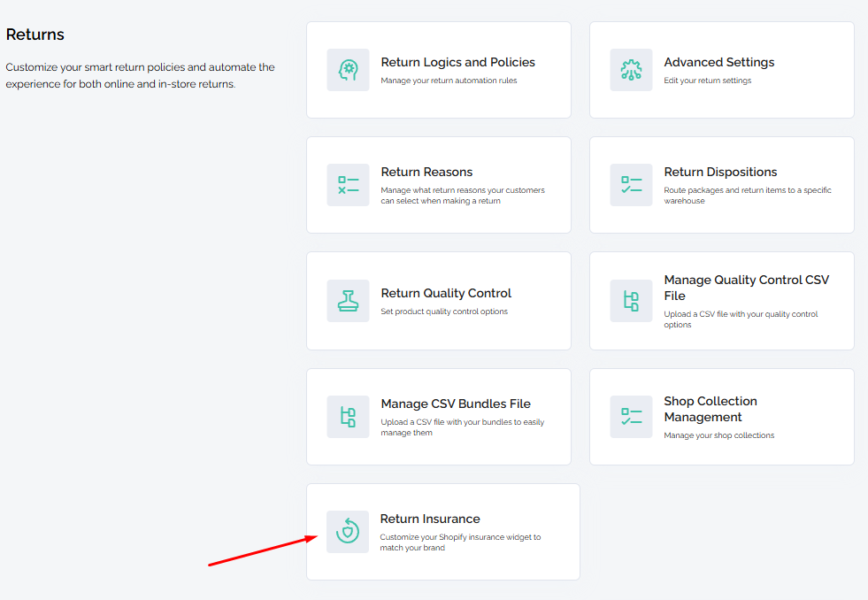Click 'Edit your return settings' description

point(708,81)
